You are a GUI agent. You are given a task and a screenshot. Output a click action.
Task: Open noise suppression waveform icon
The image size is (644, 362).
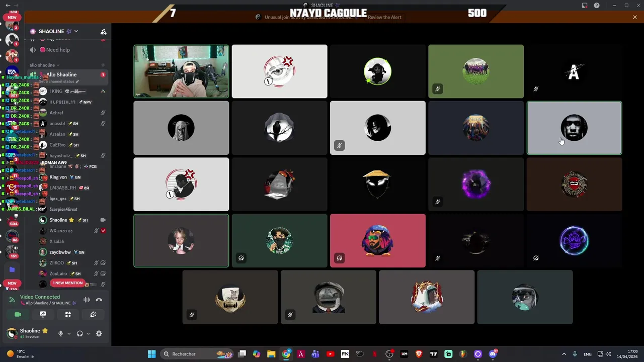(87, 300)
